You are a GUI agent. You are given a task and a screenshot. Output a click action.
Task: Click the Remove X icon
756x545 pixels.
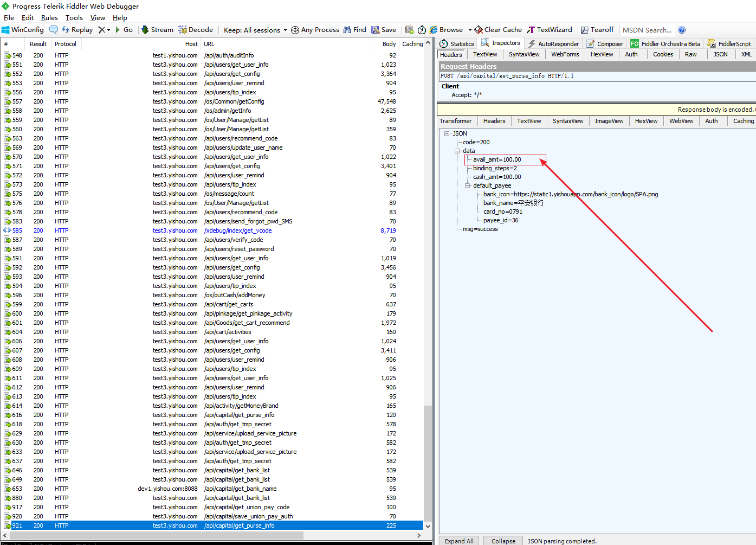pos(102,30)
